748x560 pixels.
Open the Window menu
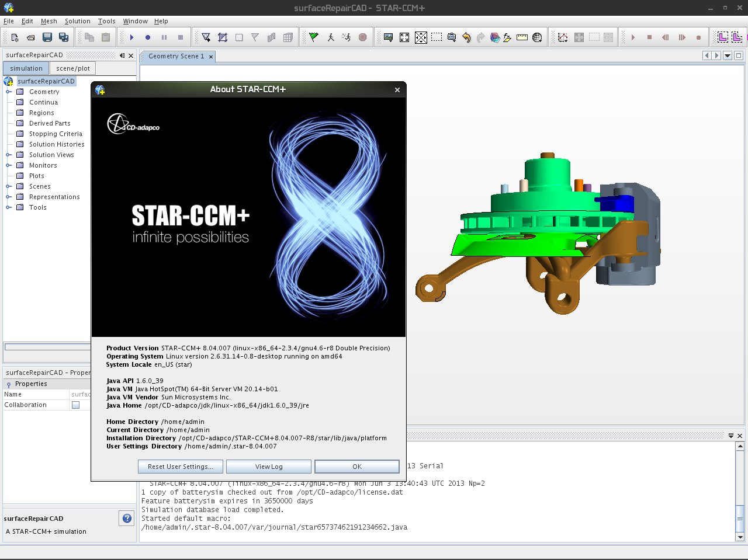136,21
